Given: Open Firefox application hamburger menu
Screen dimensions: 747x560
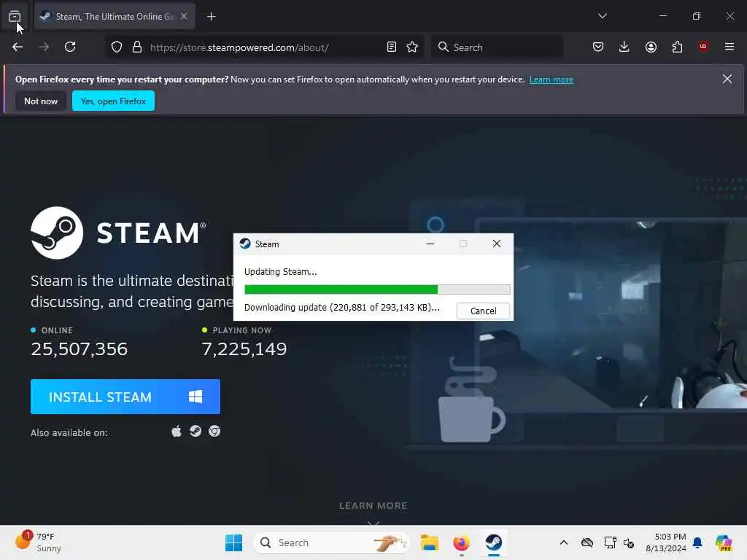Looking at the screenshot, I should 729,47.
